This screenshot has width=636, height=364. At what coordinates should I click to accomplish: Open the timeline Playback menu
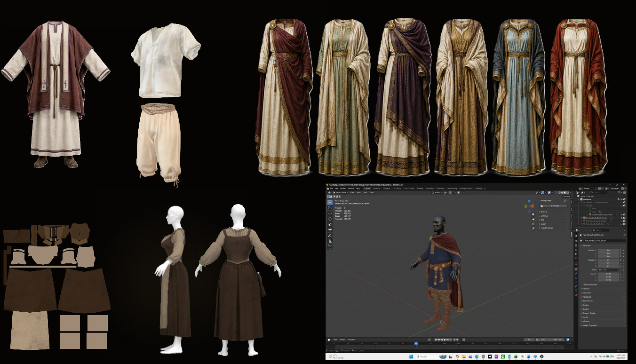click(352, 340)
